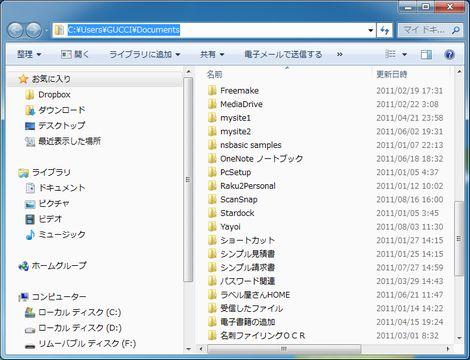Open the view options dropdown arrow
Image resolution: width=470 pixels, height=360 pixels.
(x=404, y=54)
